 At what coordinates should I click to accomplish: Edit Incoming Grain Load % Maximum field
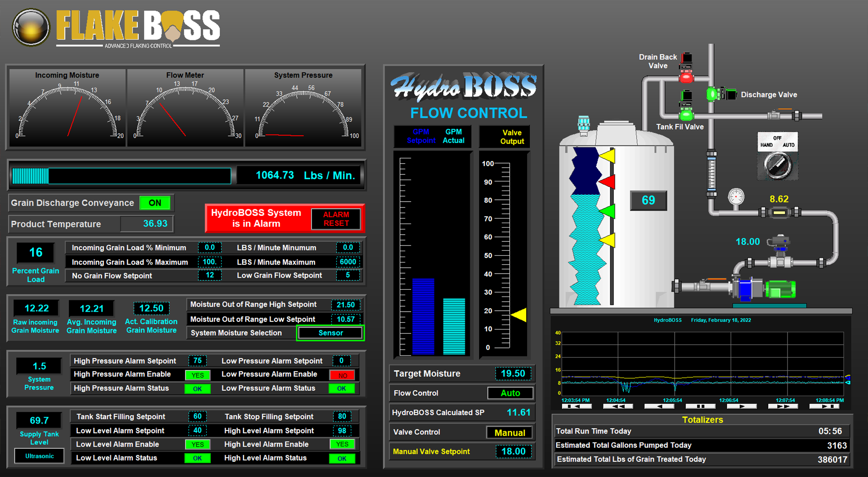(x=209, y=262)
